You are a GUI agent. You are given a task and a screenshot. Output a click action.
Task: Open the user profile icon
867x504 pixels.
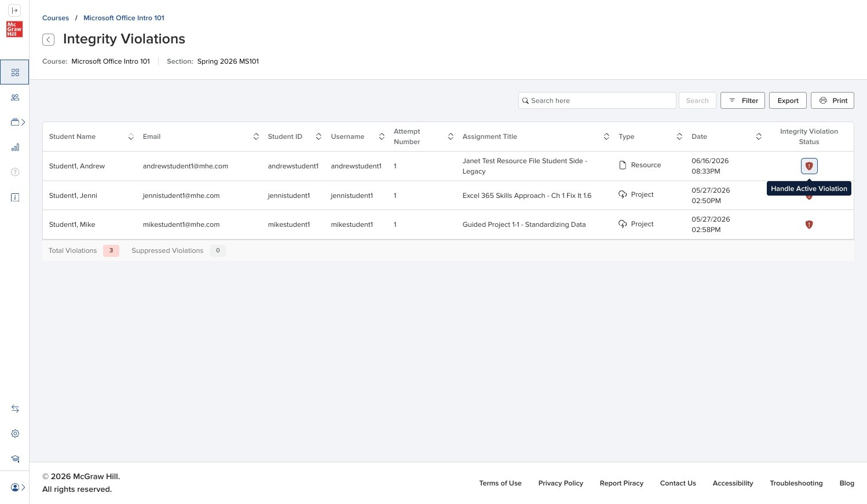pos(15,487)
